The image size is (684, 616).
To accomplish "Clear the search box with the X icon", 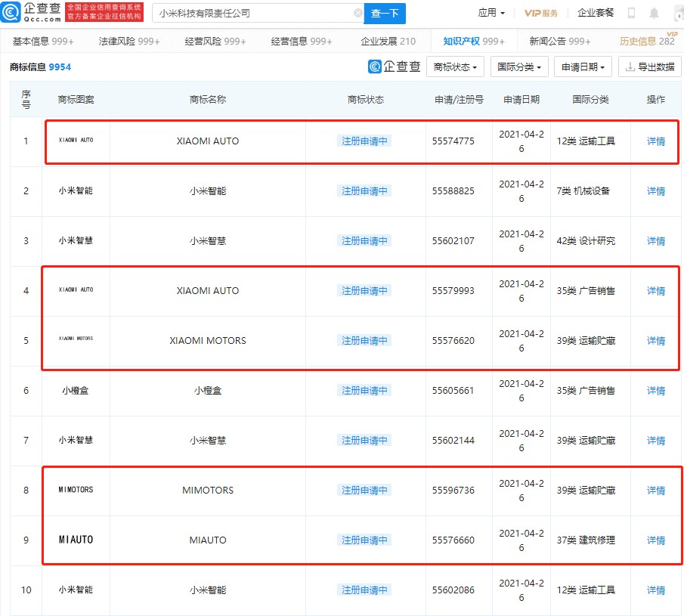I will [357, 13].
